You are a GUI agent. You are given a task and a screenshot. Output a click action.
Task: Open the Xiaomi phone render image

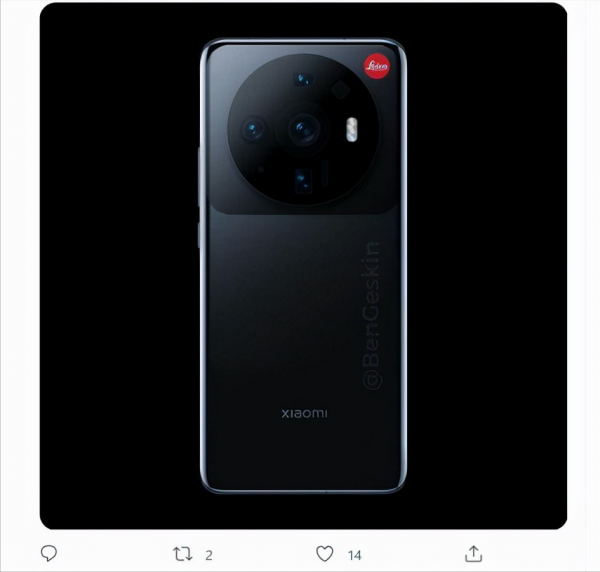click(303, 266)
